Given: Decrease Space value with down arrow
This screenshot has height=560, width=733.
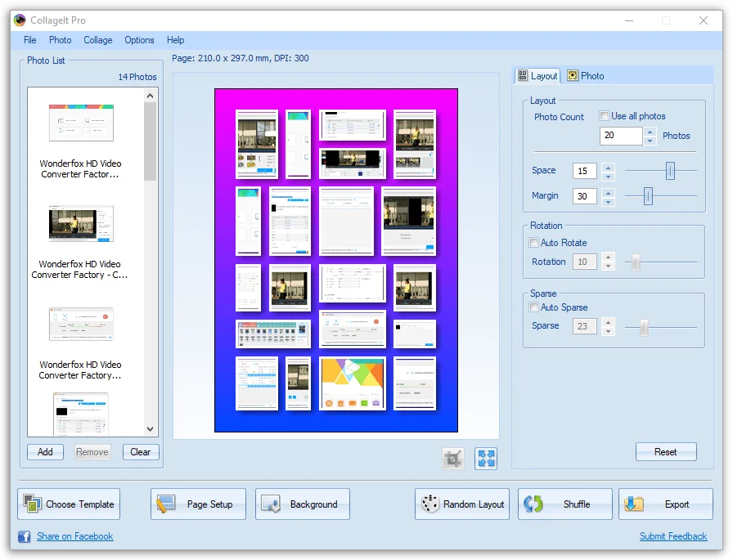Looking at the screenshot, I should tap(608, 176).
